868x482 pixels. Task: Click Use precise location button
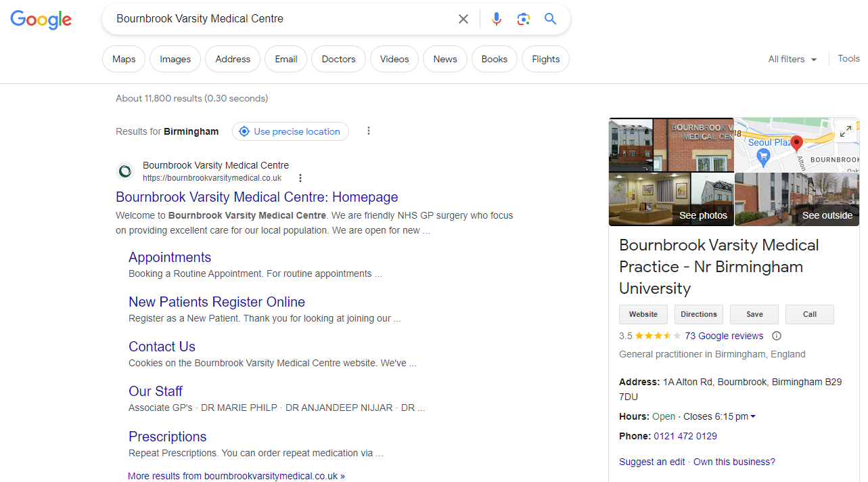tap(290, 131)
